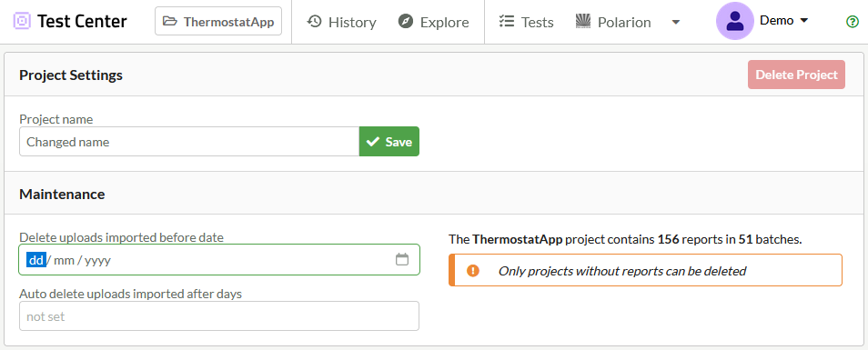Click the Tests checklist icon
868x350 pixels.
pyautogui.click(x=507, y=22)
